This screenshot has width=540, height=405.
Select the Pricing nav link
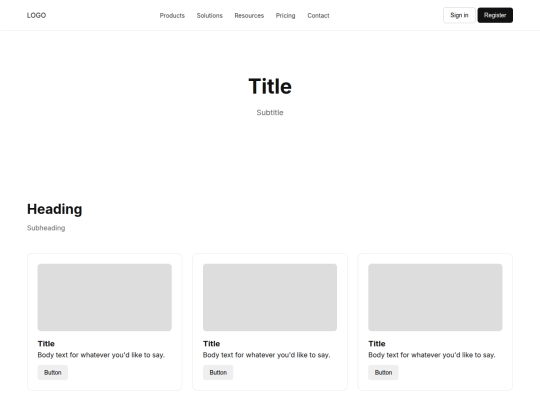[x=285, y=15]
